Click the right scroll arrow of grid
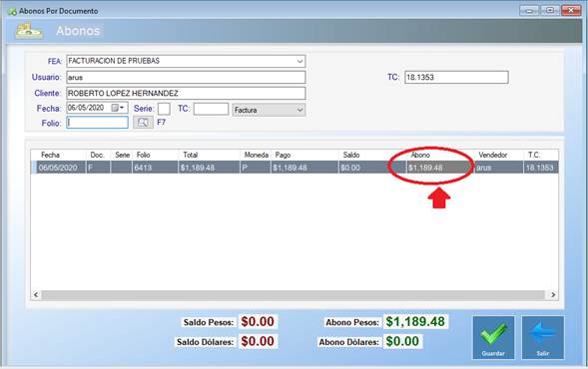Viewport: 588px width, 369px height. click(x=553, y=295)
